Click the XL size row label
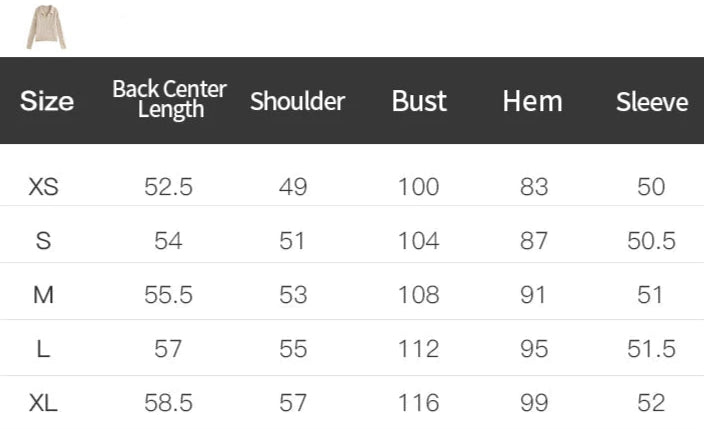Image resolution: width=704 pixels, height=429 pixels. tap(44, 403)
